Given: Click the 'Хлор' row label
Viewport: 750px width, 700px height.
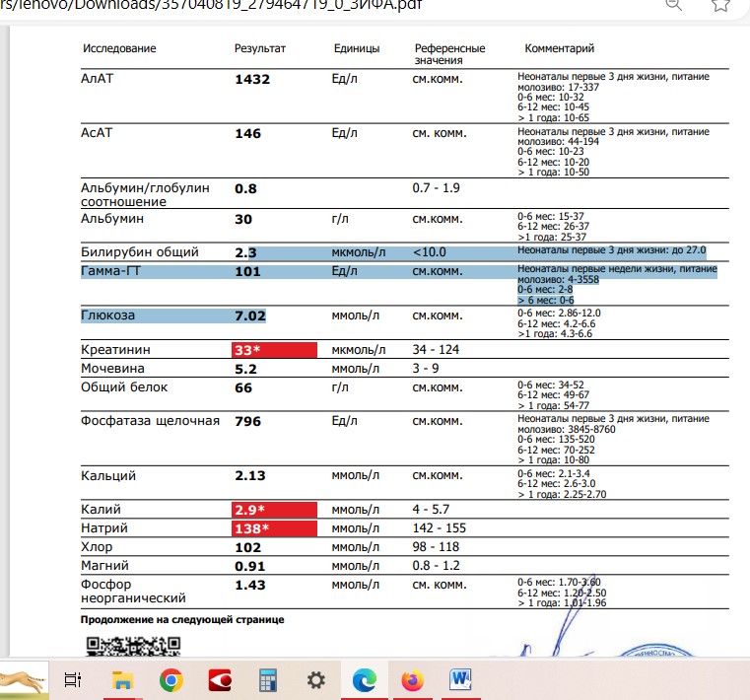Looking at the screenshot, I should pyautogui.click(x=97, y=547).
